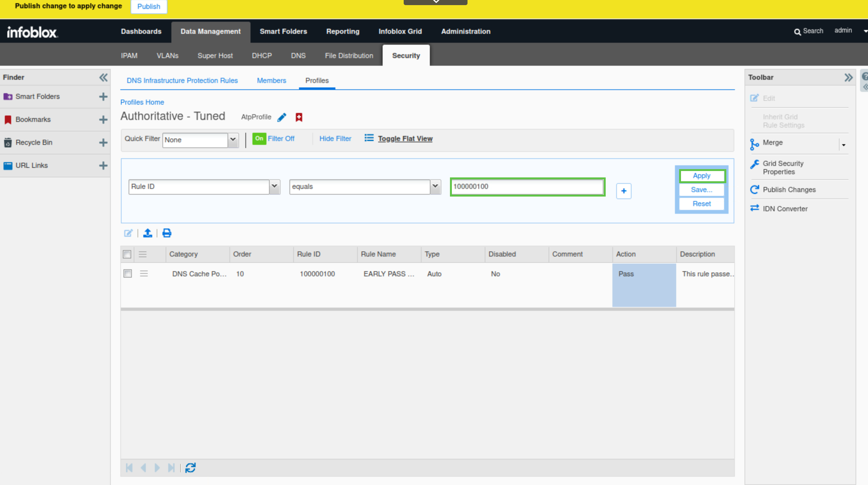Click the print icon above the table
Viewport: 868px width, 485px height.
click(x=167, y=233)
